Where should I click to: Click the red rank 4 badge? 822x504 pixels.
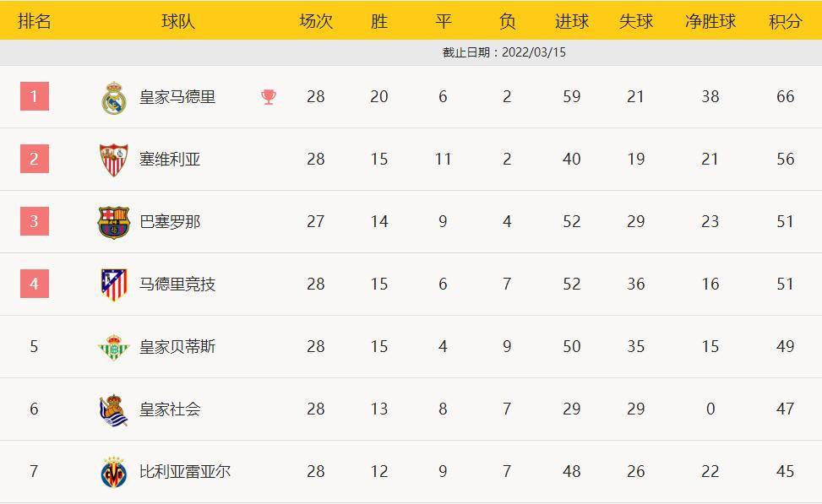click(x=35, y=284)
